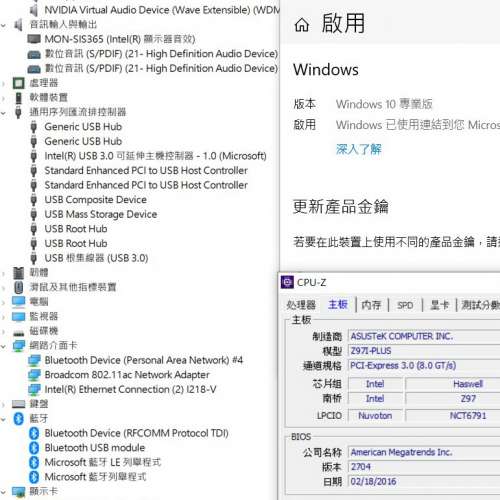Switch to CPU-Z 處理器 tab
The width and height of the screenshot is (500, 500).
tap(301, 305)
